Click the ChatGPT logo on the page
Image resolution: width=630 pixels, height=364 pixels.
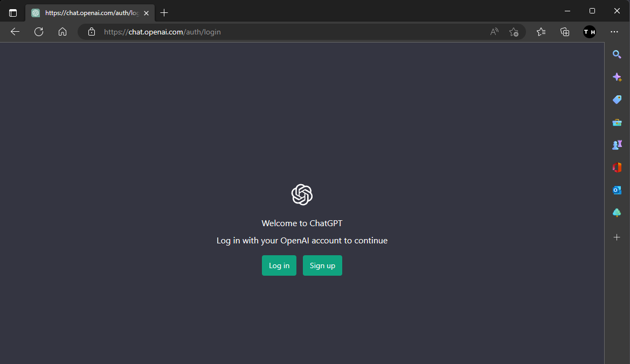pyautogui.click(x=302, y=194)
